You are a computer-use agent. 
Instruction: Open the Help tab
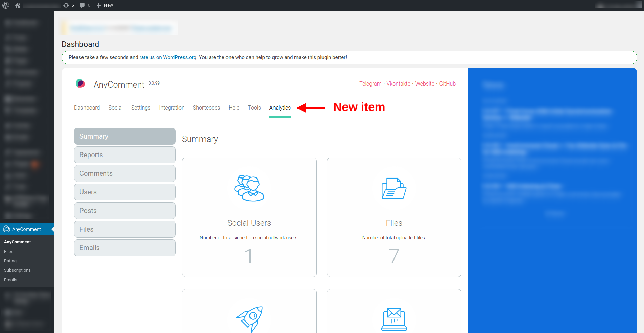pos(234,108)
